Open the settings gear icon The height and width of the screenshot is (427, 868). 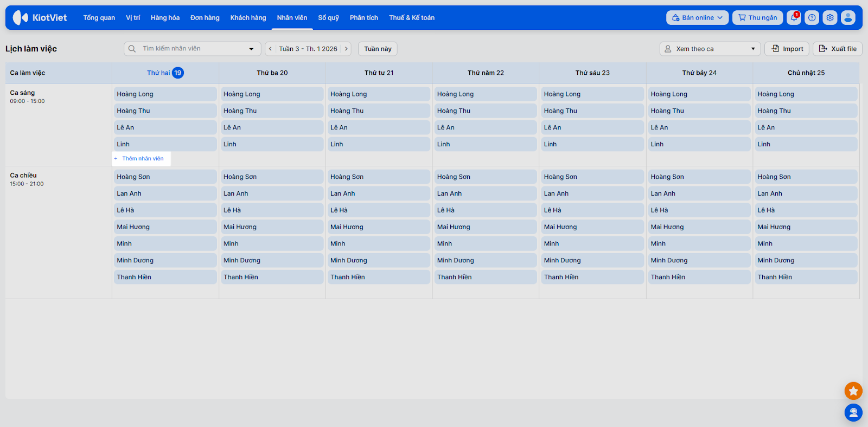coord(830,18)
